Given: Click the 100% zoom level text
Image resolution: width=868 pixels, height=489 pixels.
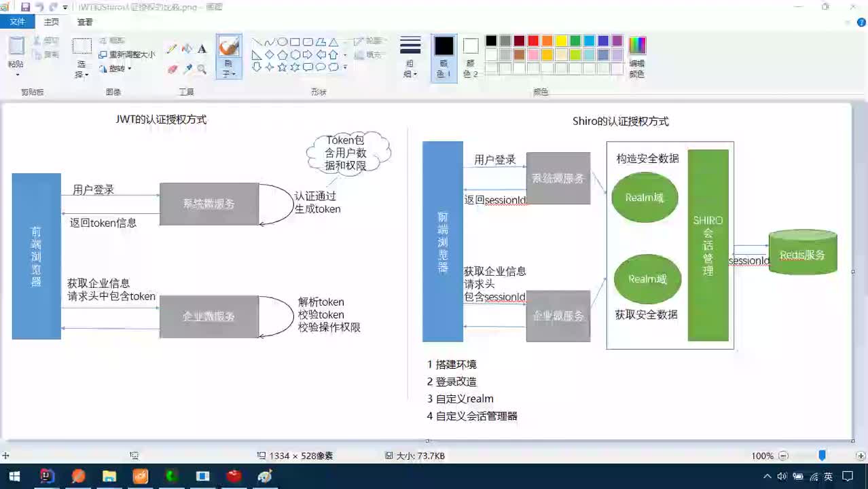Looking at the screenshot, I should coord(763,456).
